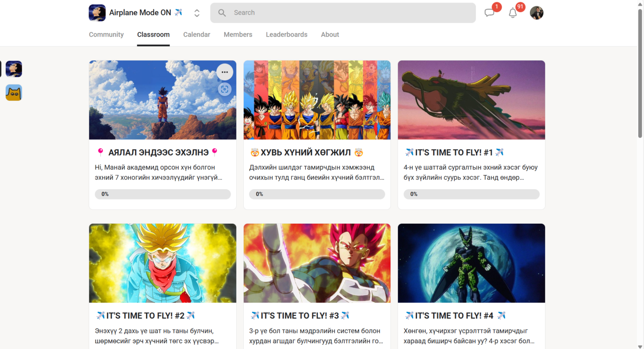Screen dimensions: 644x349
Task: Click the description starting 'Энэхүү 2 дахь'
Action: 157,336
